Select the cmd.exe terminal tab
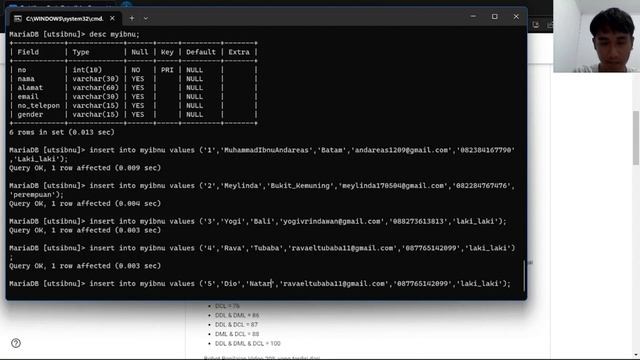Screen dimensions: 640x360 (64, 18)
